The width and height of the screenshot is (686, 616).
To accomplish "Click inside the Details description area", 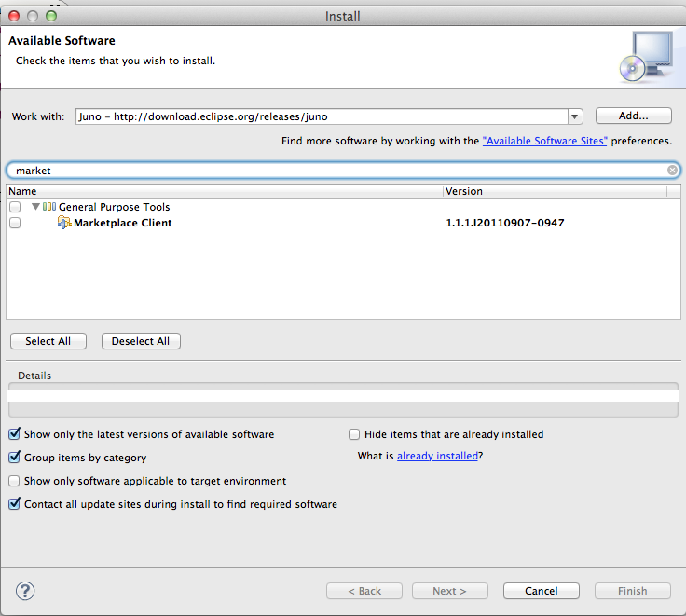I will [x=343, y=400].
